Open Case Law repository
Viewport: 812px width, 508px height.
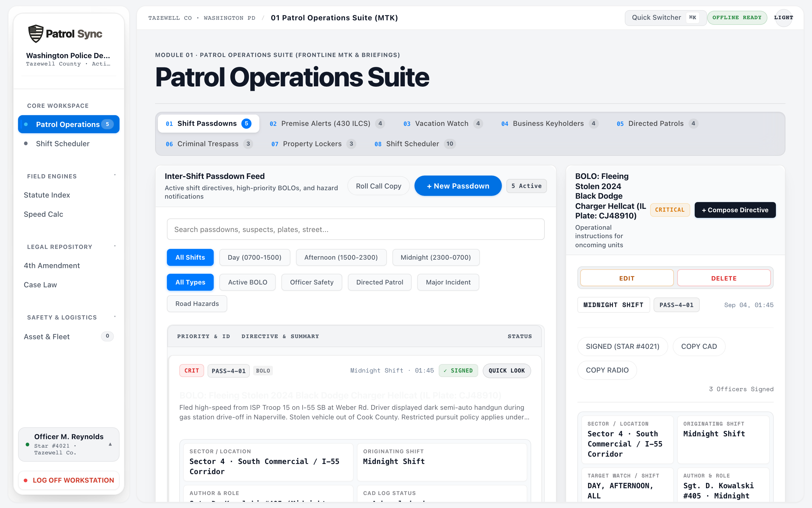[x=40, y=284]
